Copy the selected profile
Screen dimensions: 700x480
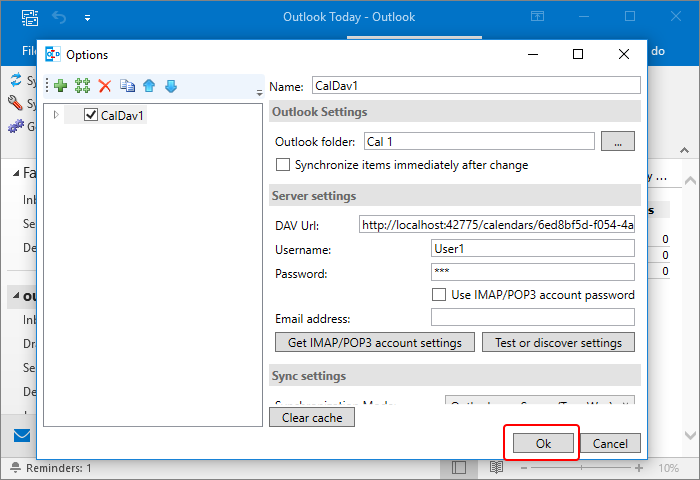pos(127,86)
